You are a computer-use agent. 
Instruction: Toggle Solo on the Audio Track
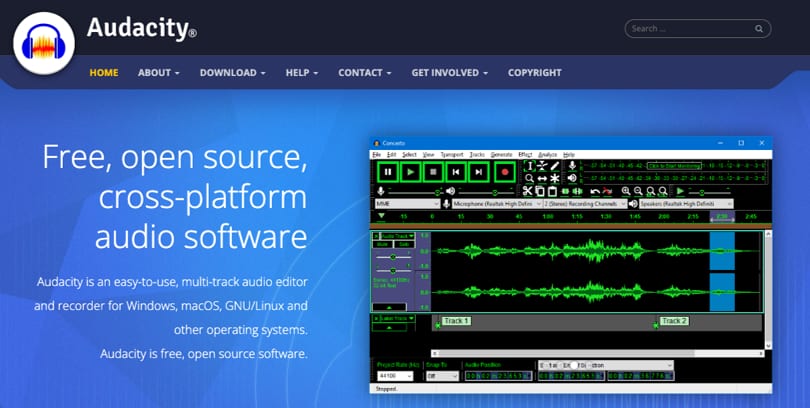pos(404,244)
